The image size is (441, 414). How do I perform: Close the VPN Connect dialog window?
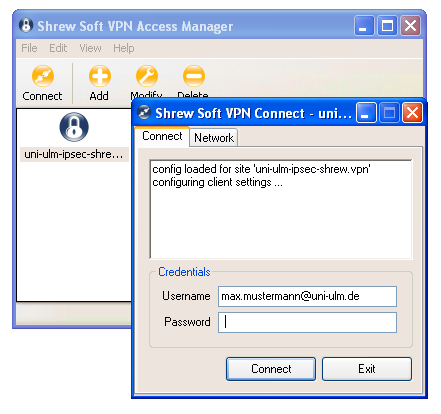pos(412,113)
